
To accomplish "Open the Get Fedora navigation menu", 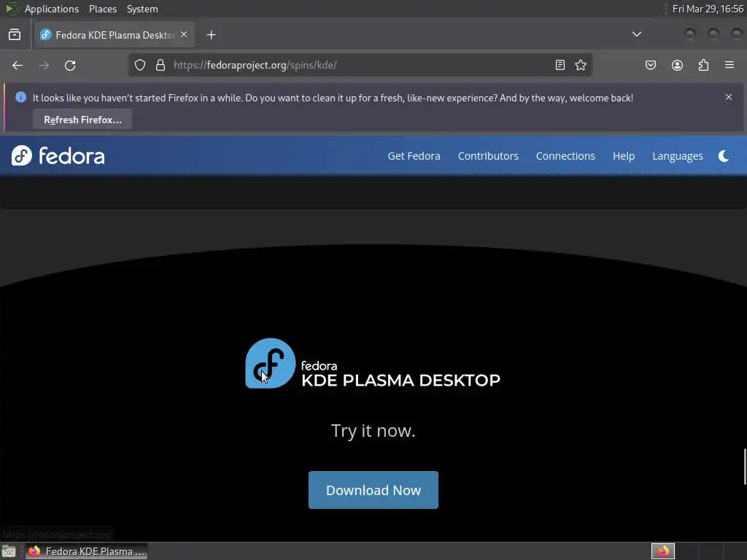I will pos(414,156).
